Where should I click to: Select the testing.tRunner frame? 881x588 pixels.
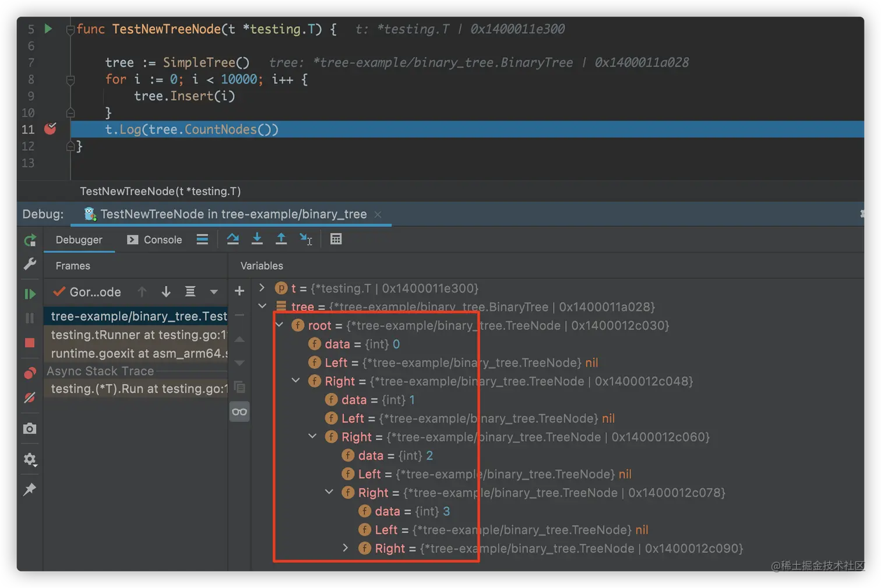click(x=136, y=335)
